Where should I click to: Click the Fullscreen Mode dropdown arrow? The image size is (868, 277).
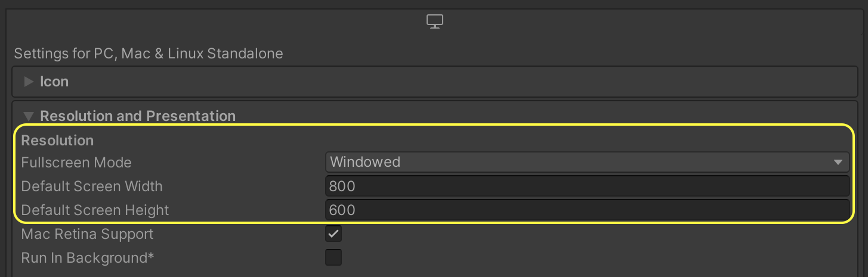[x=838, y=162]
